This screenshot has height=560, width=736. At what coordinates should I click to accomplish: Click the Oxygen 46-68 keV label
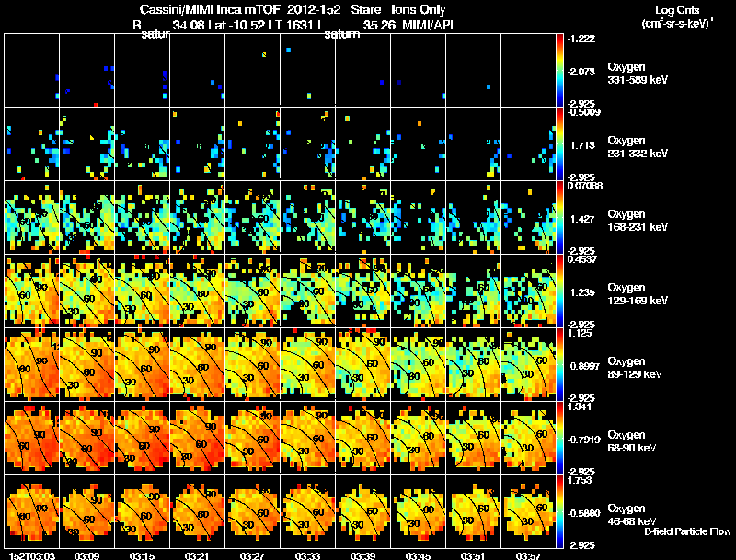pos(632,515)
